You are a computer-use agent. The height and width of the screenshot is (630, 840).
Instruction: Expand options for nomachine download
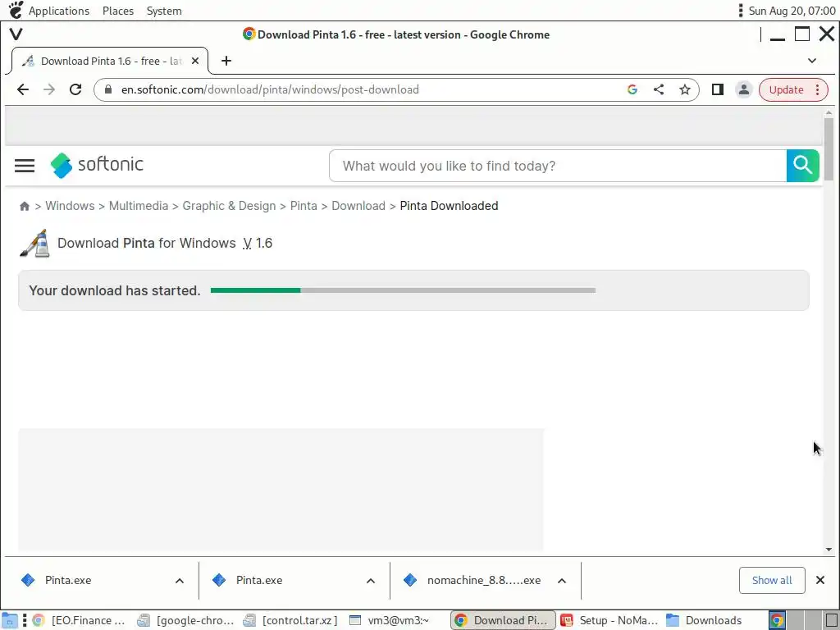[x=561, y=581]
